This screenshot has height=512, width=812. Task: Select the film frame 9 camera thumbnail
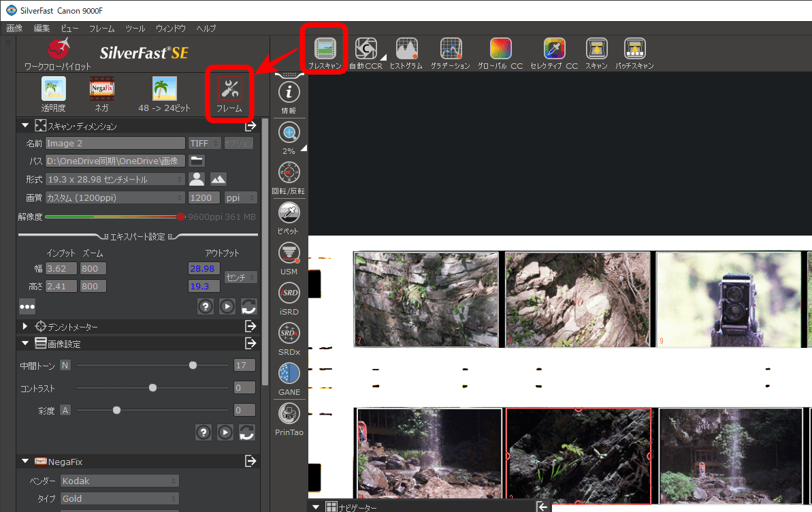(728, 300)
